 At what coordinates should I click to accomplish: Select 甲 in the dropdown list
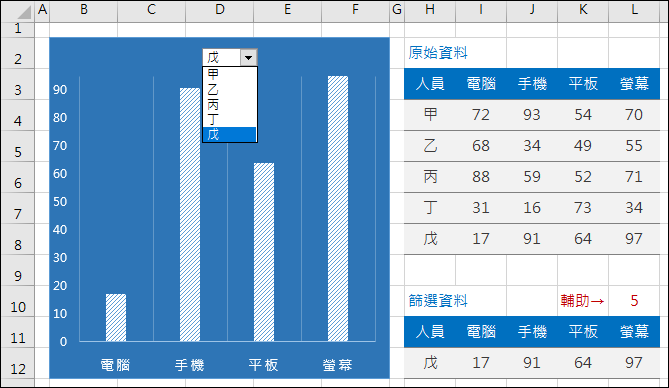click(x=230, y=74)
